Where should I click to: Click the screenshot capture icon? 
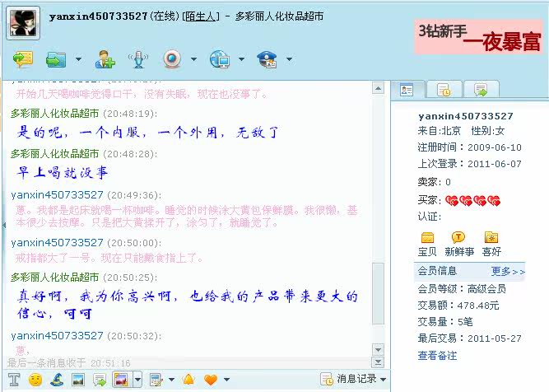(121, 380)
